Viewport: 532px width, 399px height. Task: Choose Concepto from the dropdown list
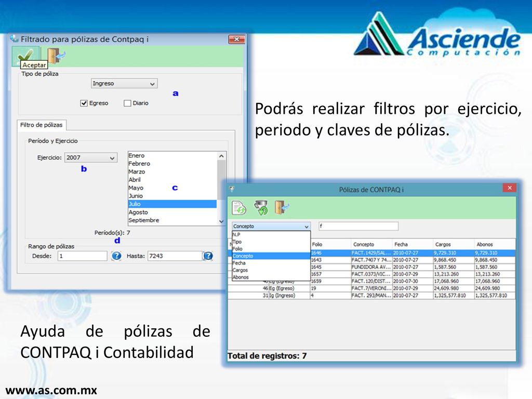coord(271,256)
